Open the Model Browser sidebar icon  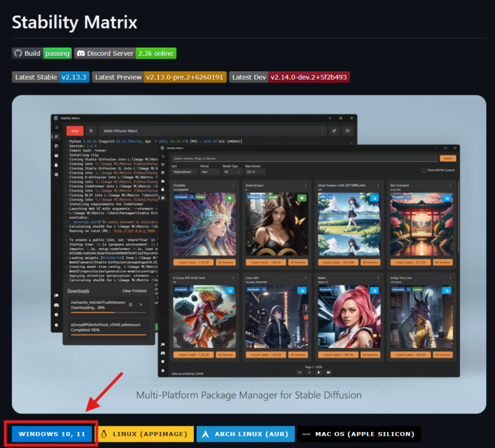[162, 197]
